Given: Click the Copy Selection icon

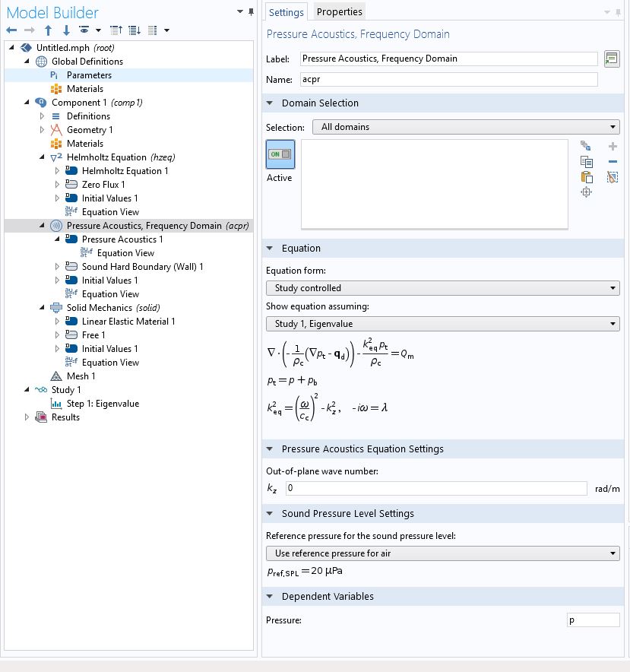Looking at the screenshot, I should pos(586,161).
